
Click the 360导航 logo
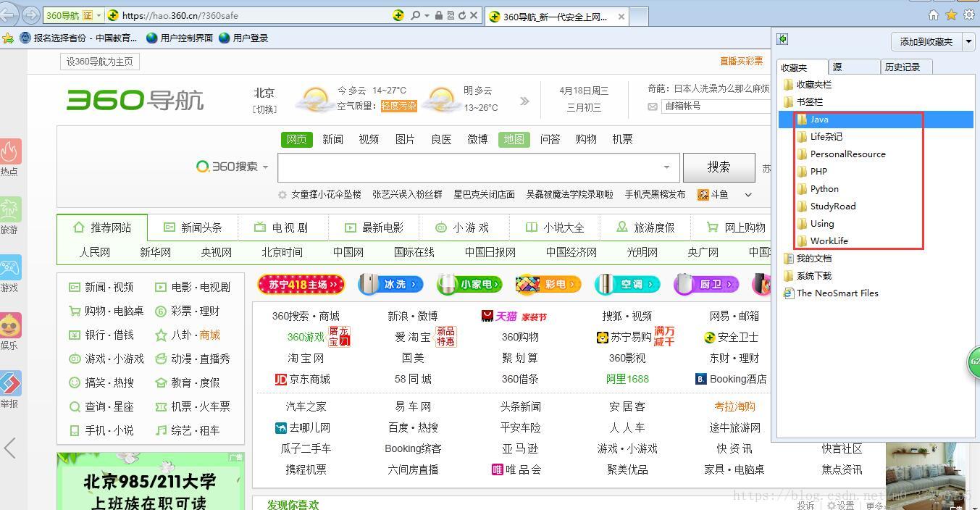point(135,99)
